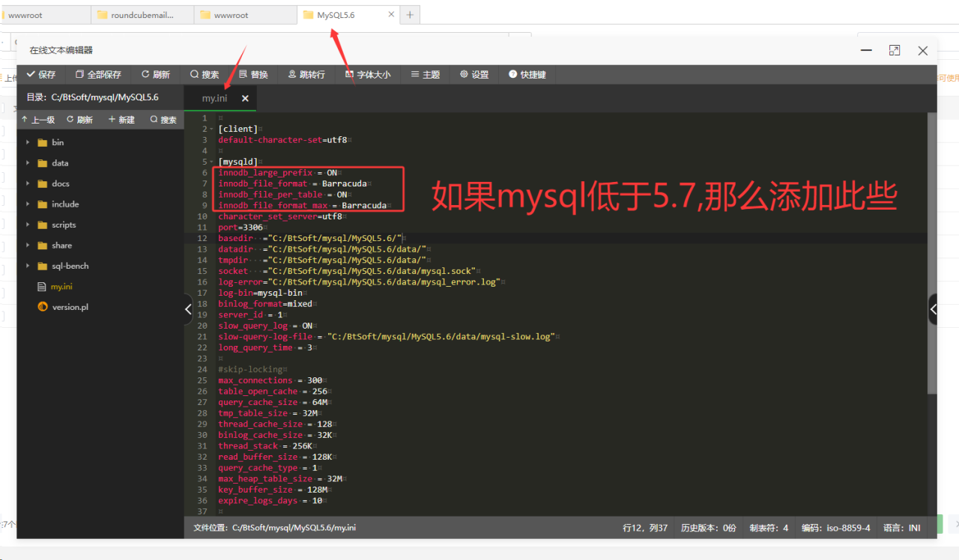Click line 11 port=3306

click(x=240, y=228)
